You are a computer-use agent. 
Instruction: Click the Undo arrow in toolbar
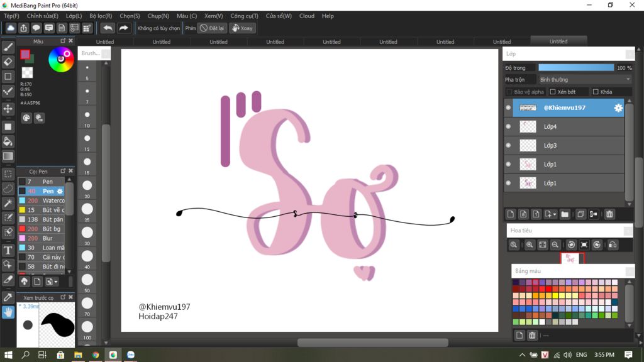(x=108, y=28)
